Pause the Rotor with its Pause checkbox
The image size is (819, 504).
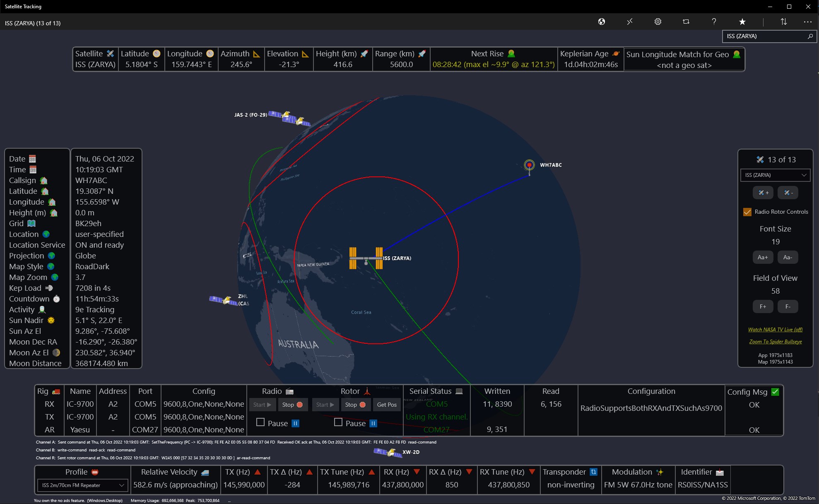(x=338, y=423)
